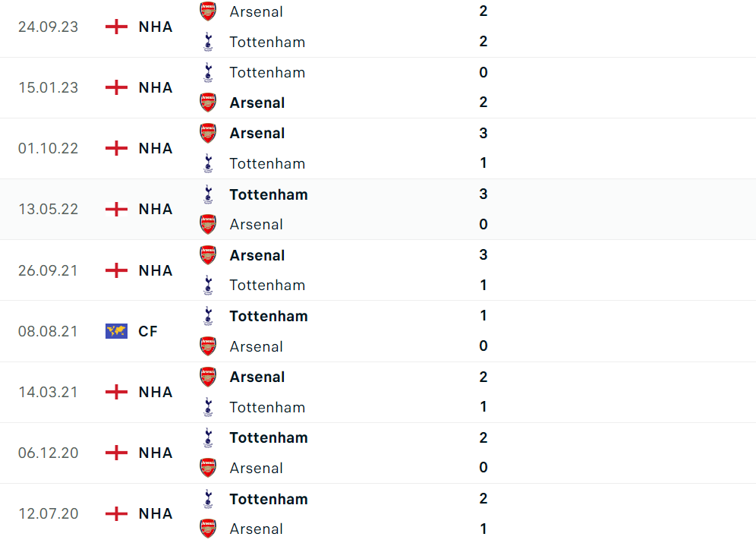Open bold Arsenal team in 14.03.21 match
Viewport: 756px width, 543px height.
tap(257, 377)
